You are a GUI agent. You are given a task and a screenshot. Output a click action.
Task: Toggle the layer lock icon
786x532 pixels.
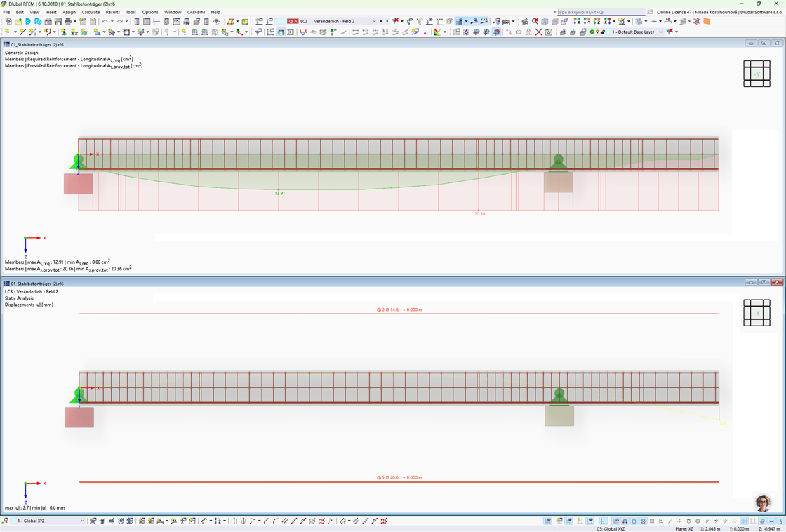[x=603, y=32]
